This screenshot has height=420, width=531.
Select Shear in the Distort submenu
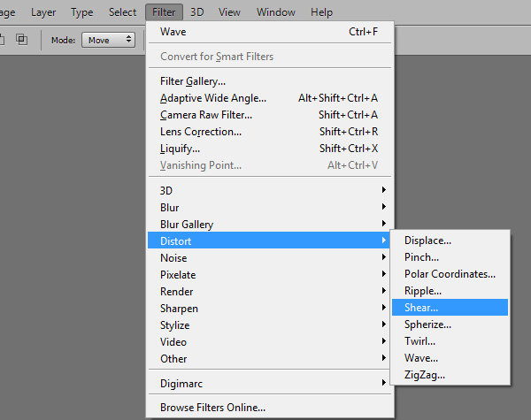450,308
